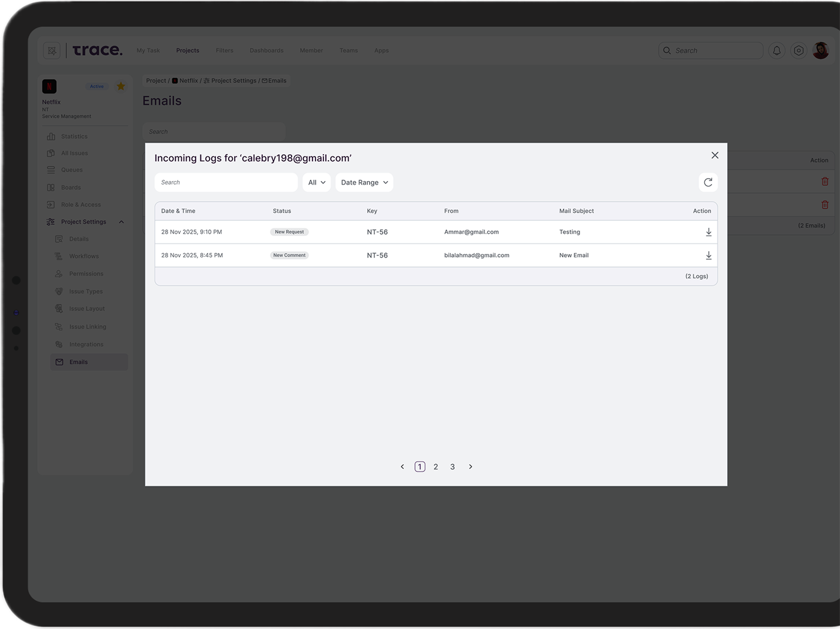This screenshot has width=840, height=629.
Task: Refresh the incoming logs list
Action: point(708,182)
